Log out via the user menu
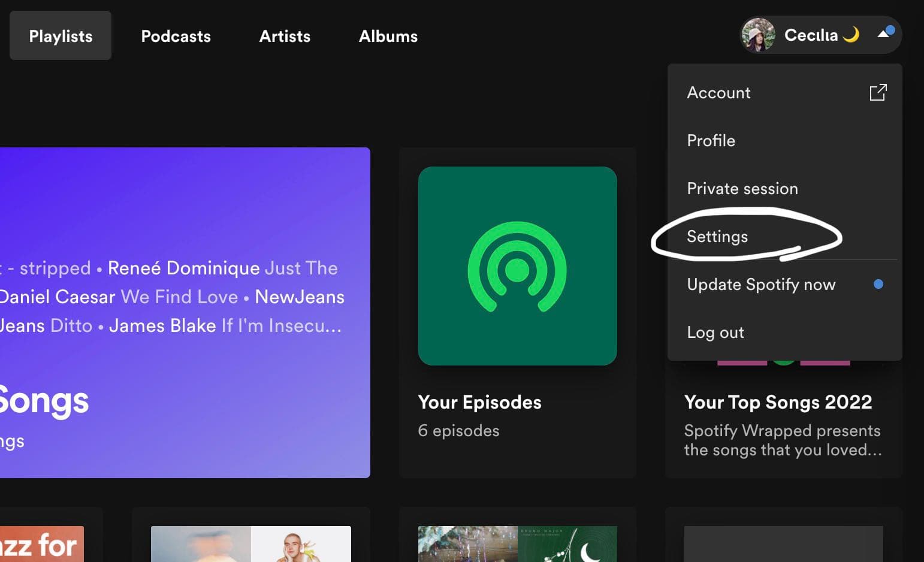Image resolution: width=924 pixels, height=562 pixels. pos(715,332)
